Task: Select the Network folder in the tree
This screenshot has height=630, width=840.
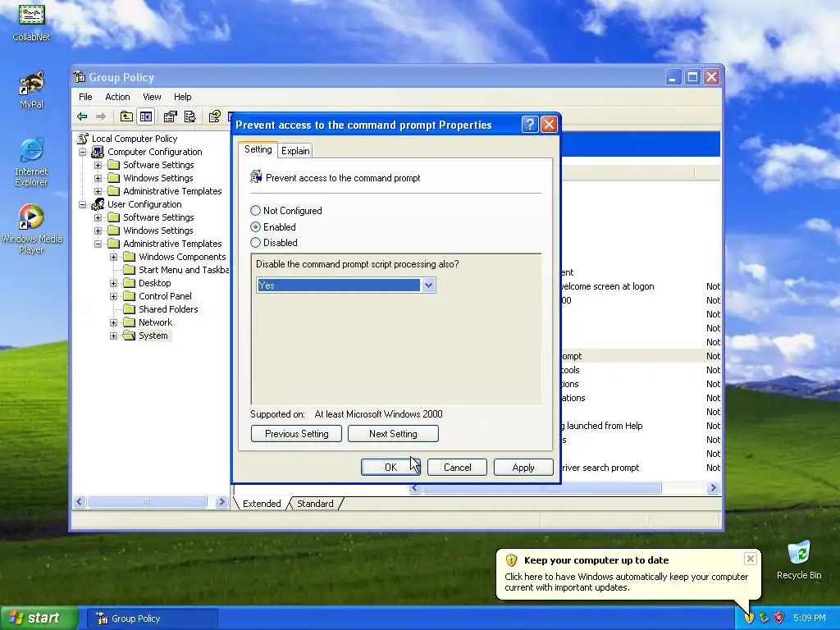Action: [x=155, y=322]
